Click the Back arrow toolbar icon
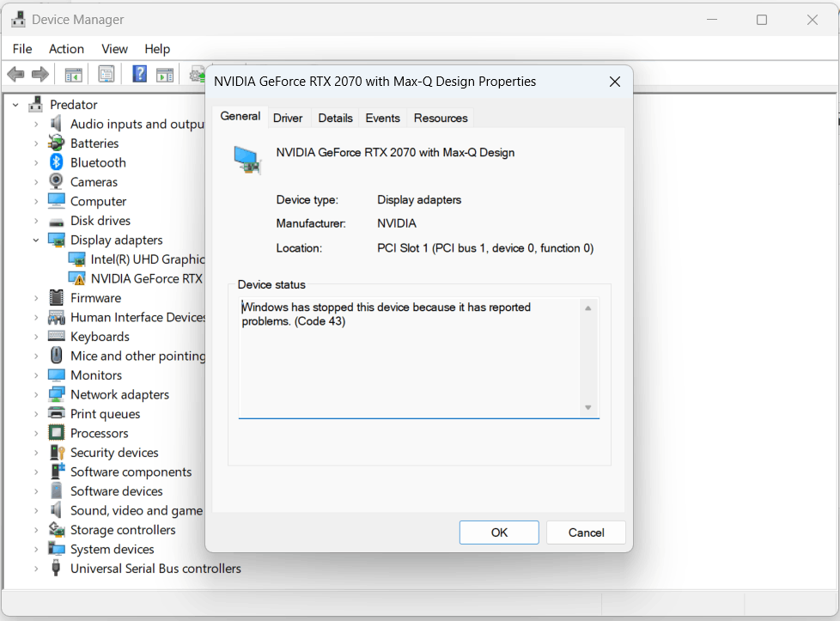Image resolution: width=840 pixels, height=621 pixels. coord(15,74)
